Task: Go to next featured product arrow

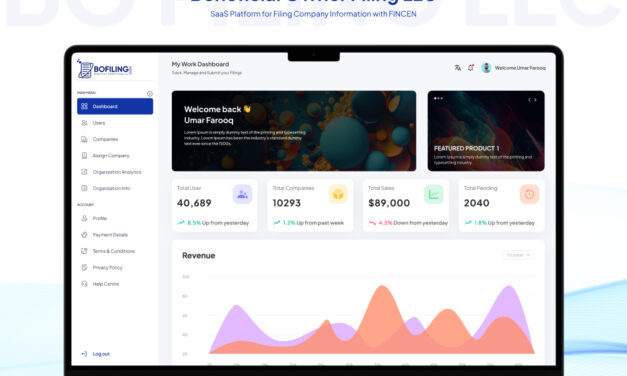Action: click(x=535, y=100)
